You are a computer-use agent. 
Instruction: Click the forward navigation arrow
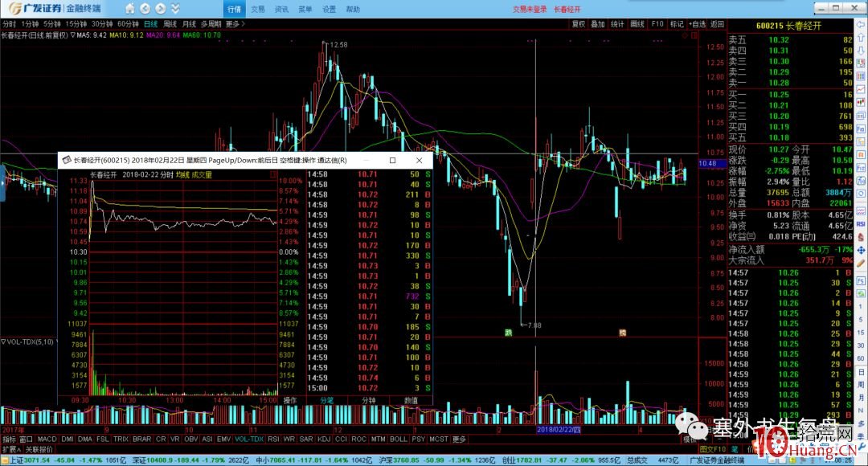click(x=161, y=8)
